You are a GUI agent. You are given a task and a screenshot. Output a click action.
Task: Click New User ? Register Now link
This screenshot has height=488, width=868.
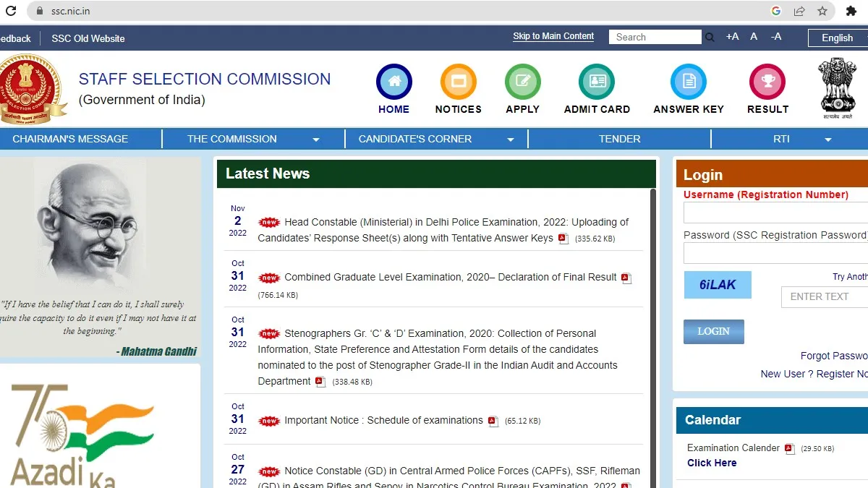[814, 374]
